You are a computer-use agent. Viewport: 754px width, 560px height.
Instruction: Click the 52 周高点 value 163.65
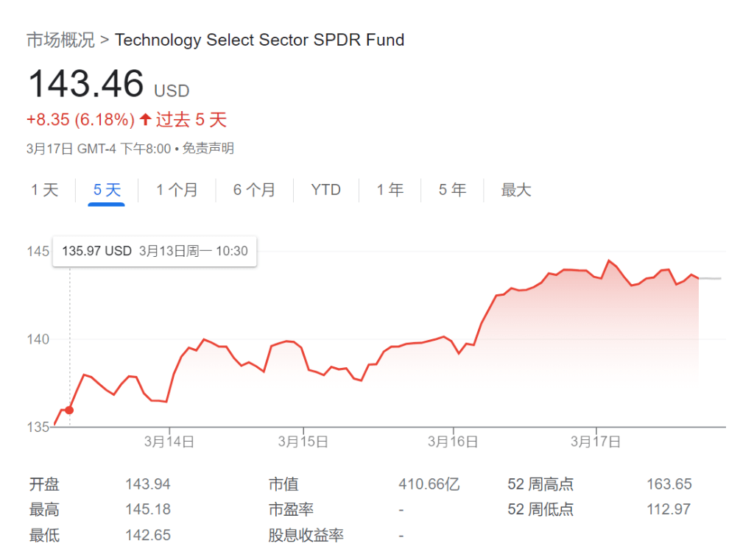(x=669, y=484)
